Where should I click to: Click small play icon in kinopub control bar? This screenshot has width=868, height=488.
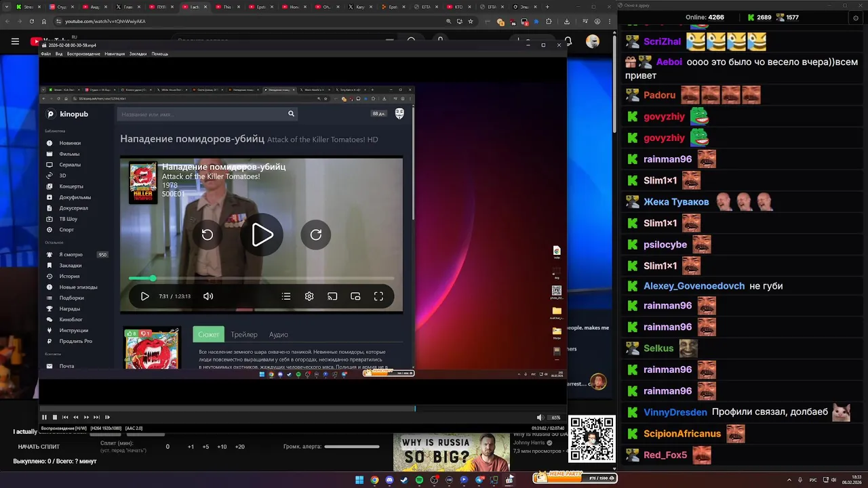point(144,296)
